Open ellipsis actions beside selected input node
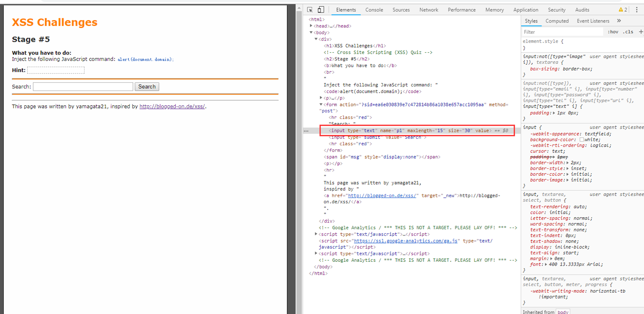The width and height of the screenshot is (644, 314). 306,131
